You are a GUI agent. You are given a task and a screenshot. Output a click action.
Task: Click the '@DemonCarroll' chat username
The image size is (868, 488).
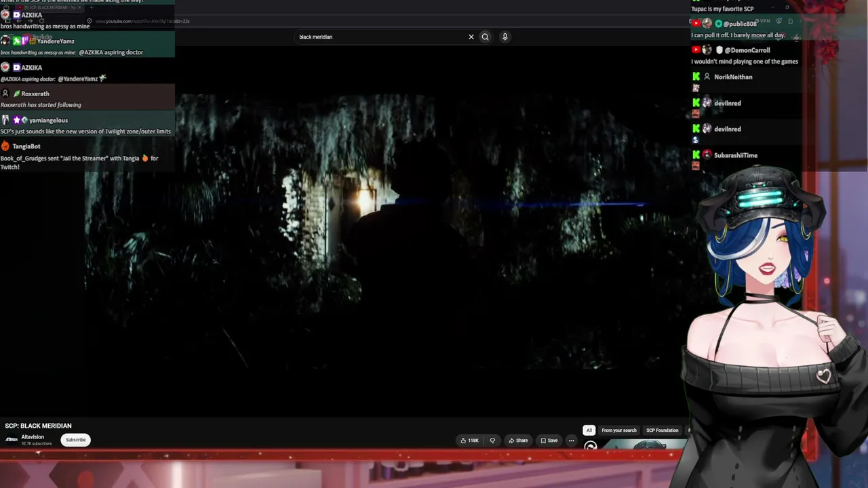pyautogui.click(x=747, y=50)
